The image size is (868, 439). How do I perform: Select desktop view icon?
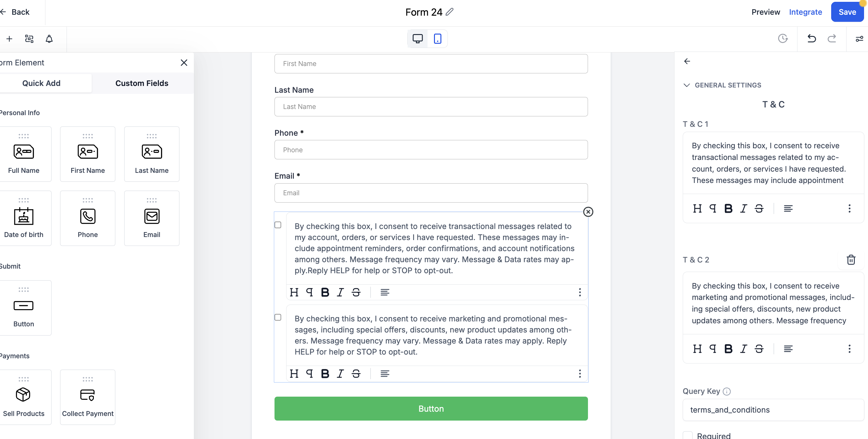(417, 39)
